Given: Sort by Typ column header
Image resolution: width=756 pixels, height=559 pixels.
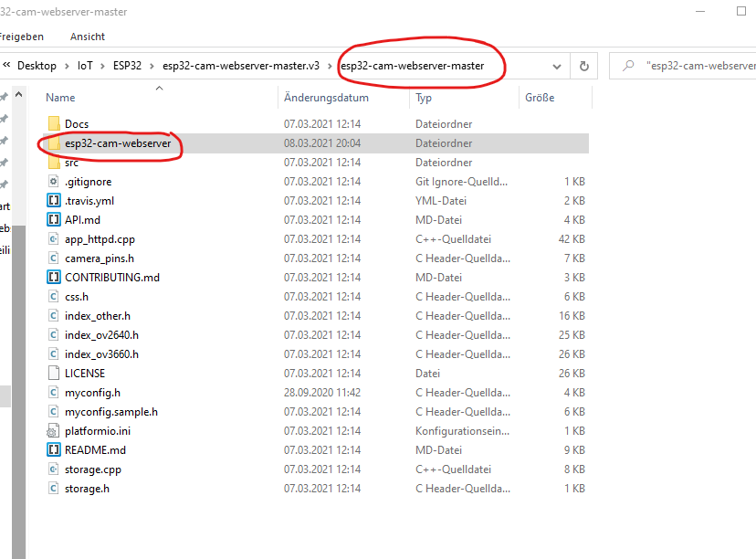Looking at the screenshot, I should [424, 98].
